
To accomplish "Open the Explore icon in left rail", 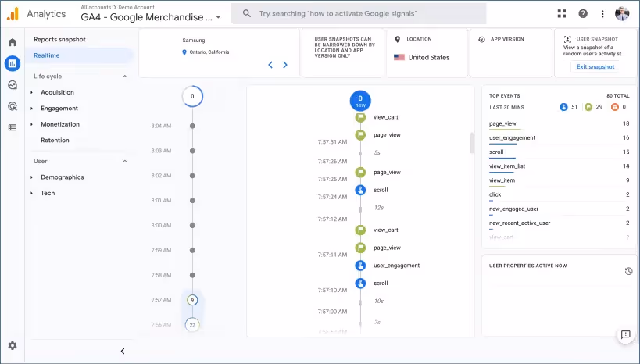I will click(x=13, y=85).
